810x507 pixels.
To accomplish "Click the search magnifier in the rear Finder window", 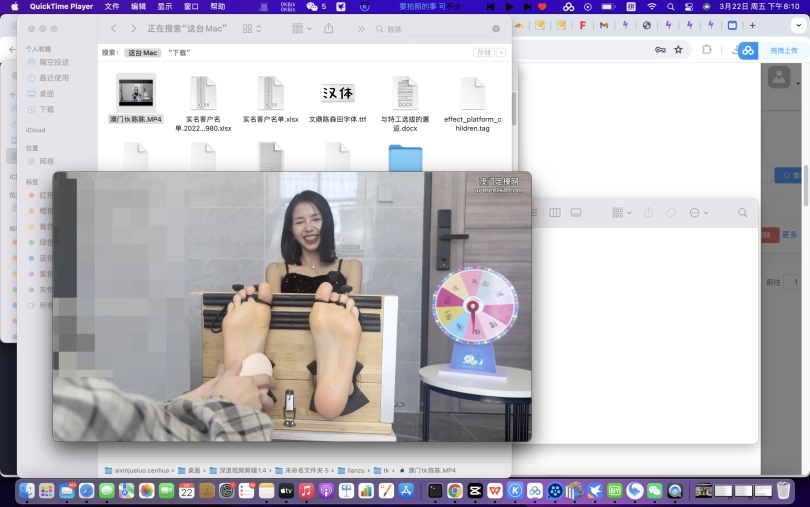I will (x=742, y=213).
